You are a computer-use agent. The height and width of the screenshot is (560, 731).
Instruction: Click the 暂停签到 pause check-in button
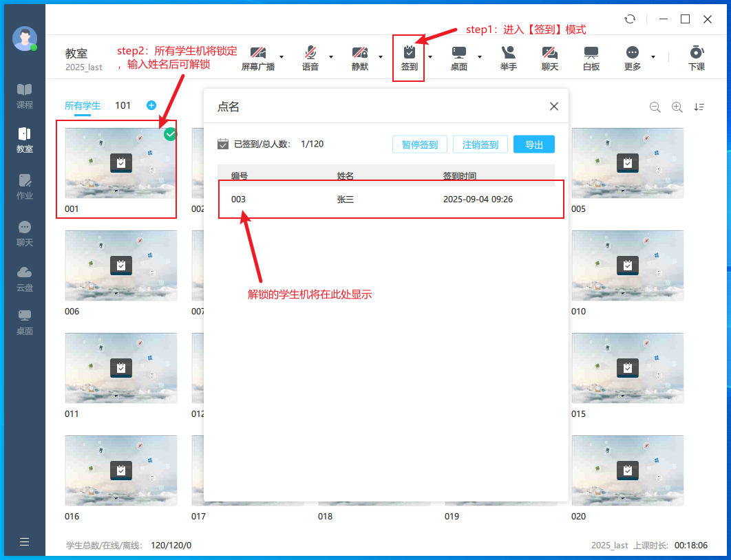tap(420, 144)
